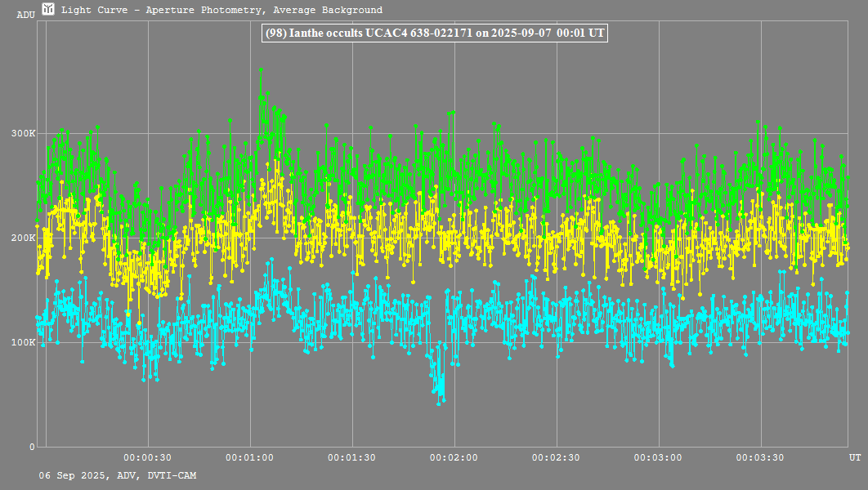The height and width of the screenshot is (490, 868).
Task: Click the 00:02:30 time axis label
Action: pos(556,457)
